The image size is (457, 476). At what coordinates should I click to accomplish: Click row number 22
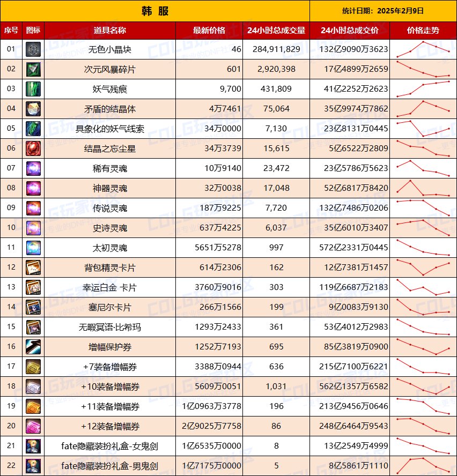point(11,466)
